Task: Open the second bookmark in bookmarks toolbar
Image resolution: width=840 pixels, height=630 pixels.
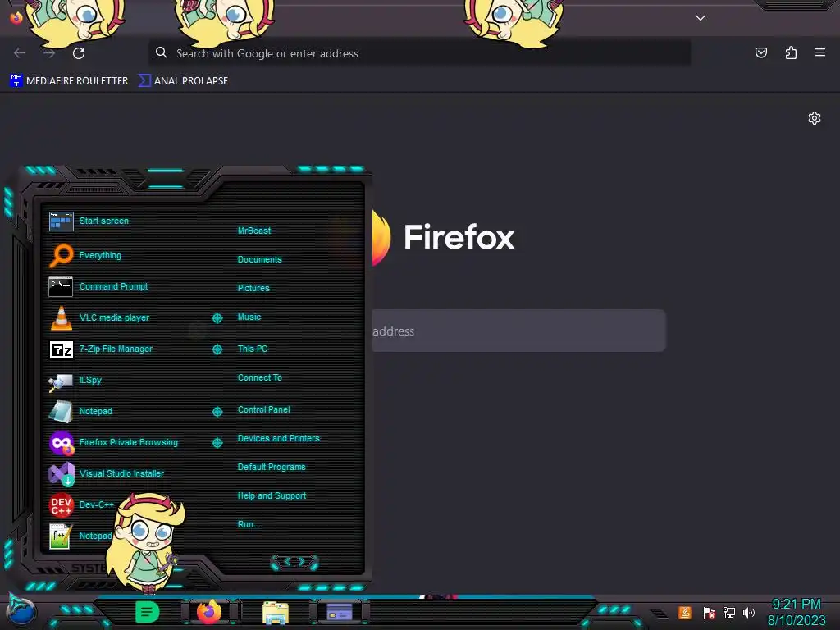Action: (x=183, y=81)
